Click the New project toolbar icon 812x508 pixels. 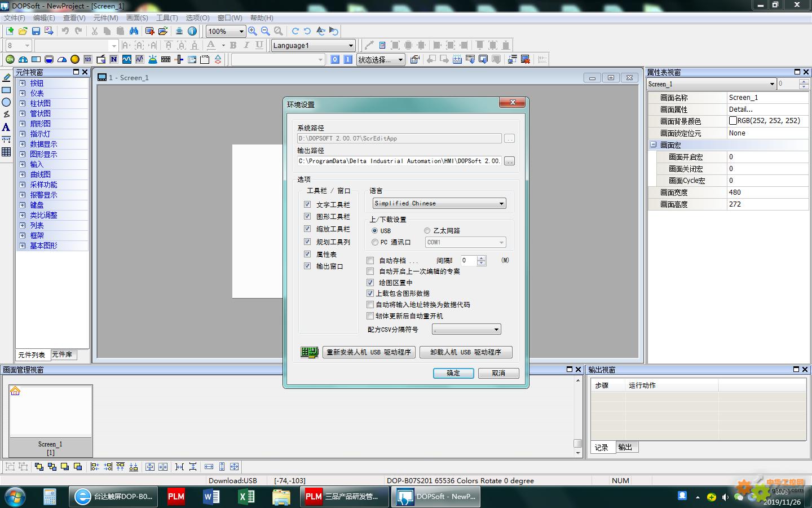coord(10,31)
